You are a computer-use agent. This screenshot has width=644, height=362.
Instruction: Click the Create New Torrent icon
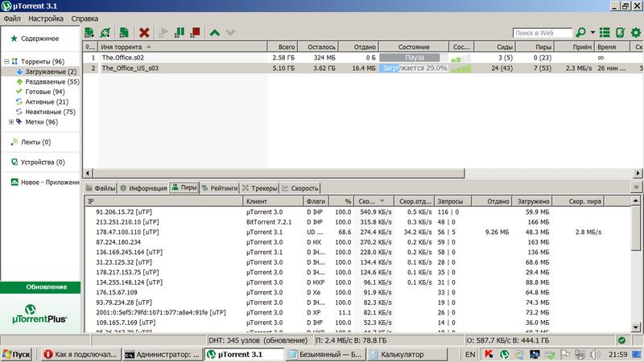(x=124, y=32)
